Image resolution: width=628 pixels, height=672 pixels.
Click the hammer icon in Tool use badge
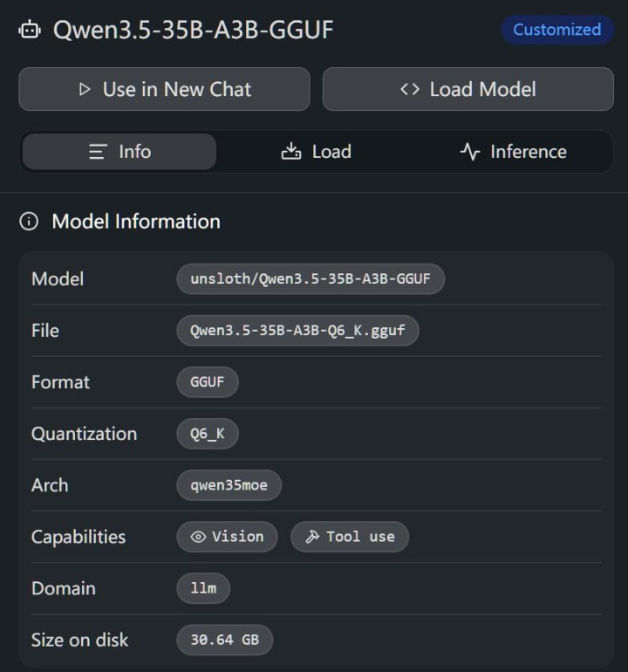click(312, 537)
